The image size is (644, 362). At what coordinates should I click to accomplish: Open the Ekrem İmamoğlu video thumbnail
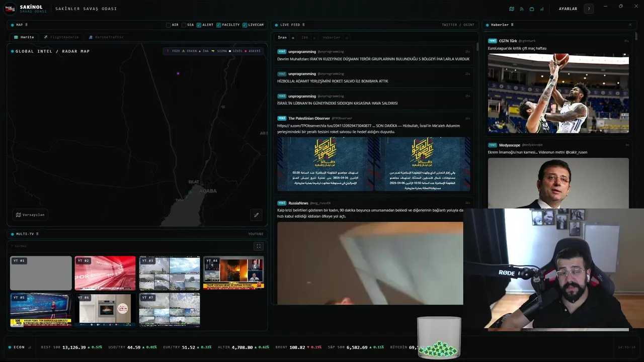(558, 183)
